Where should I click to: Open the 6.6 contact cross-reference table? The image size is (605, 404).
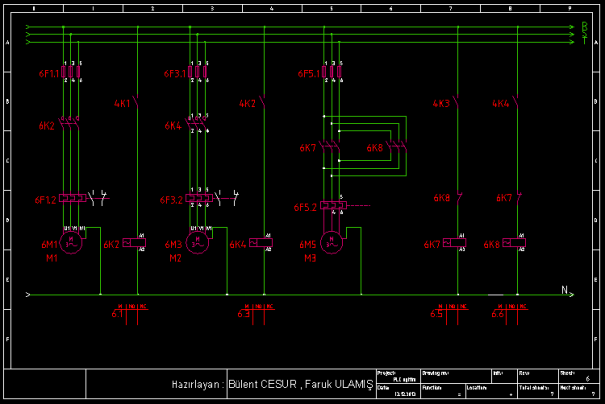(509, 313)
